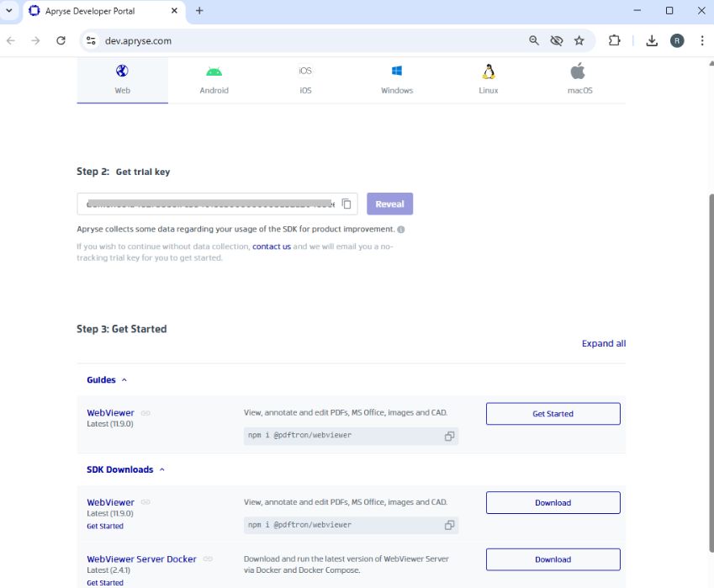This screenshot has height=588, width=714.
Task: Click Expand all link
Action: pyautogui.click(x=603, y=343)
